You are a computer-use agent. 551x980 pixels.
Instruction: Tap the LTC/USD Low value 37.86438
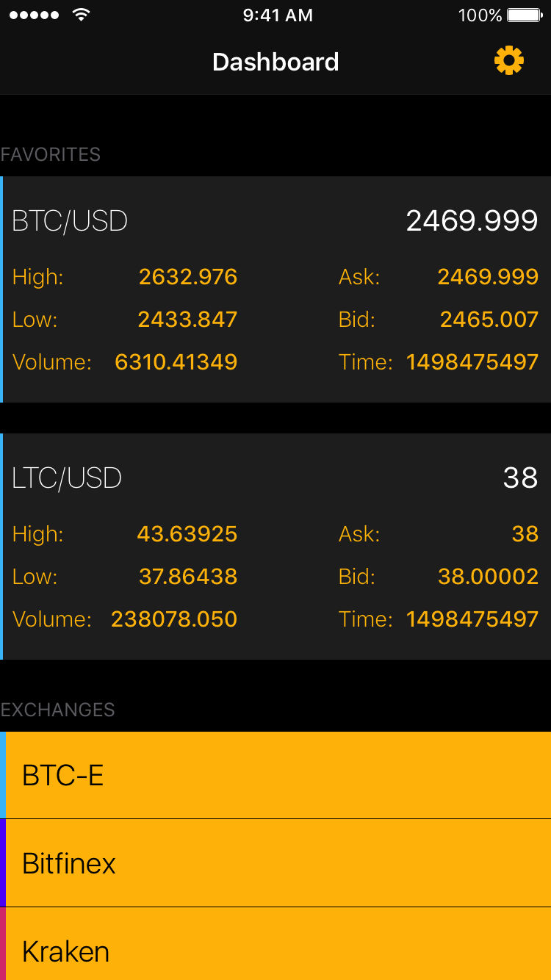(188, 577)
